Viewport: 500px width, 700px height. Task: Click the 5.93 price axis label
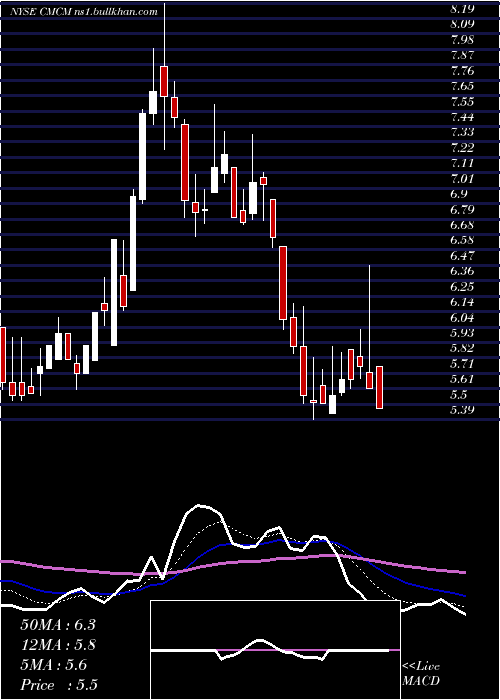(x=462, y=333)
